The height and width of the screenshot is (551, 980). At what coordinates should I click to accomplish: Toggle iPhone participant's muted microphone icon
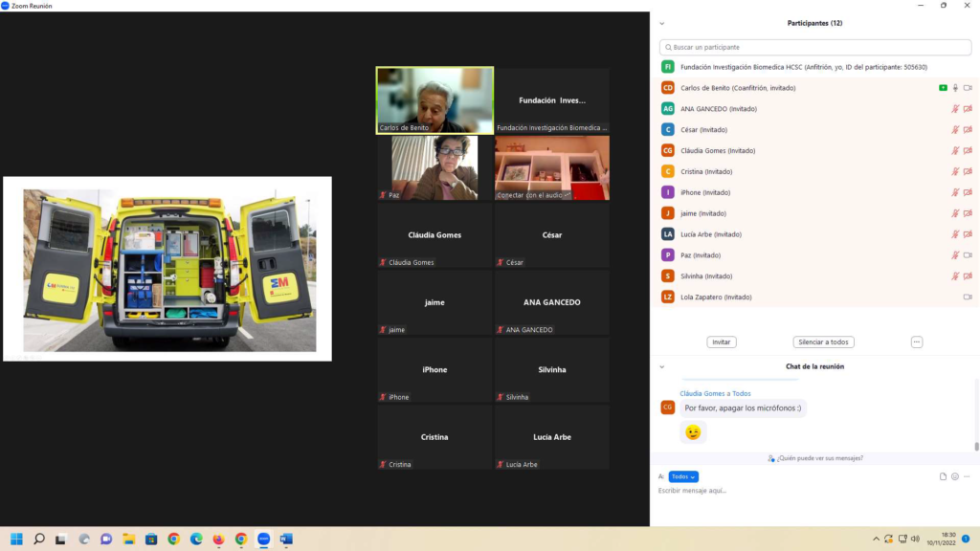pyautogui.click(x=955, y=192)
